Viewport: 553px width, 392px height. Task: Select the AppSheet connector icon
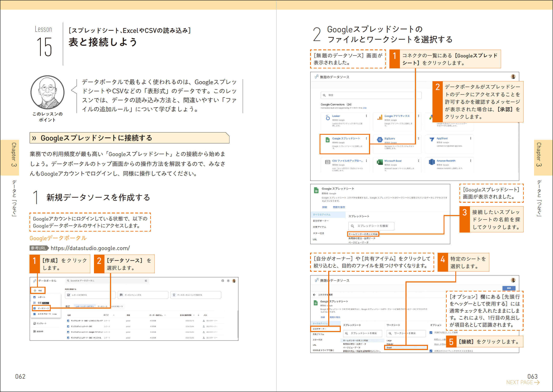click(432, 139)
